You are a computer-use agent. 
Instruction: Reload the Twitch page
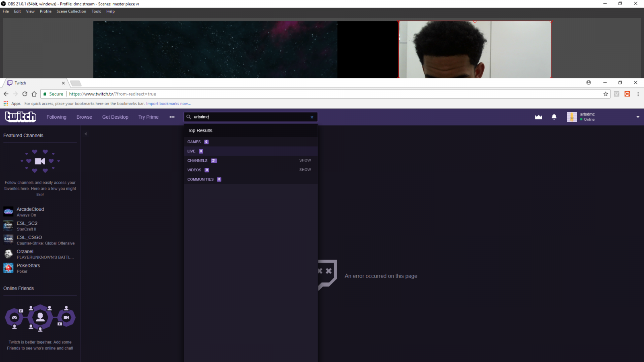click(25, 94)
